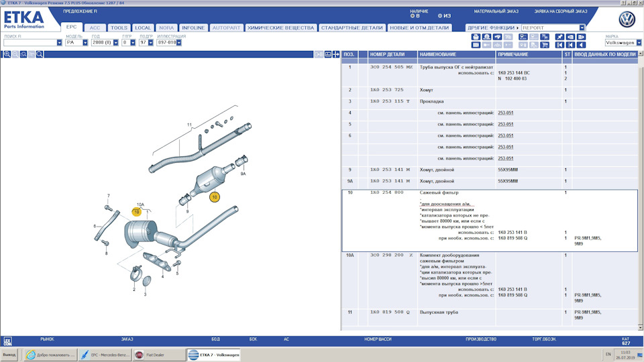Zoom in on the illustration
The width and height of the screenshot is (644, 362).
pyautogui.click(x=7, y=54)
